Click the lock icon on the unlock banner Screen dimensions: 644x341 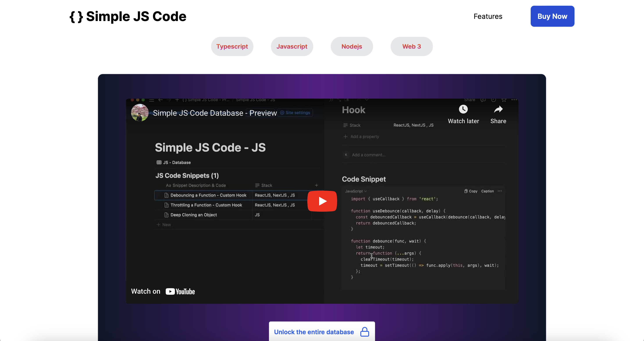(365, 332)
